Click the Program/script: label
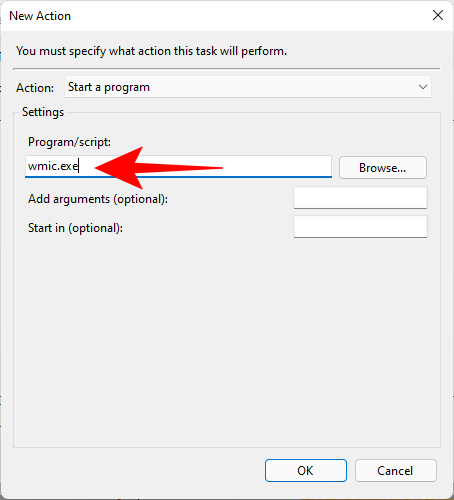Viewport: 454px width, 500px height. click(x=69, y=142)
